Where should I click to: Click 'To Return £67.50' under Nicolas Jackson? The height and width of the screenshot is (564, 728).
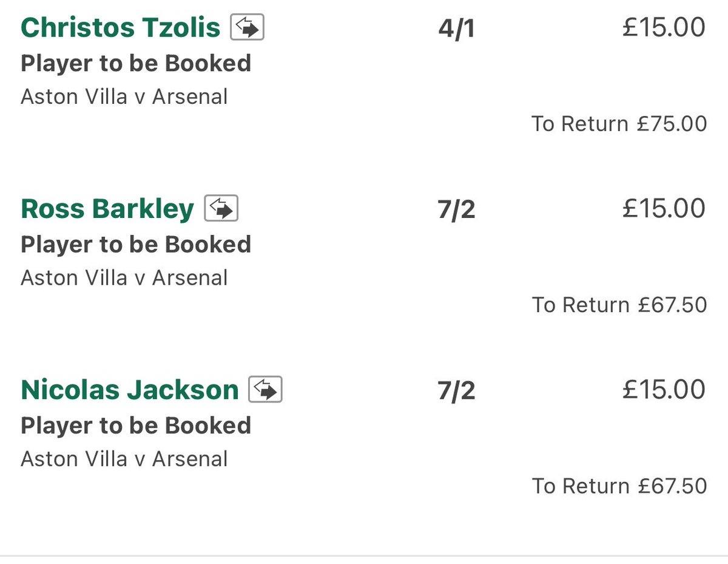[x=619, y=486]
